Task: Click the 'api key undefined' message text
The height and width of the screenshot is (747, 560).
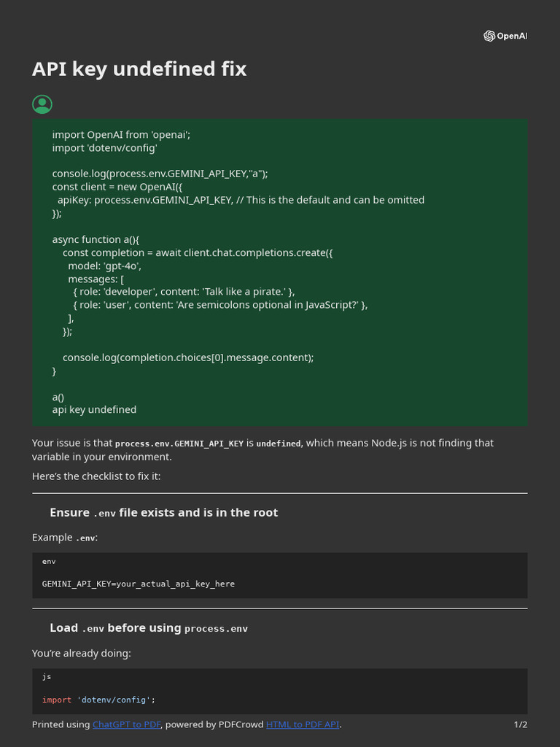Action: pos(94,410)
